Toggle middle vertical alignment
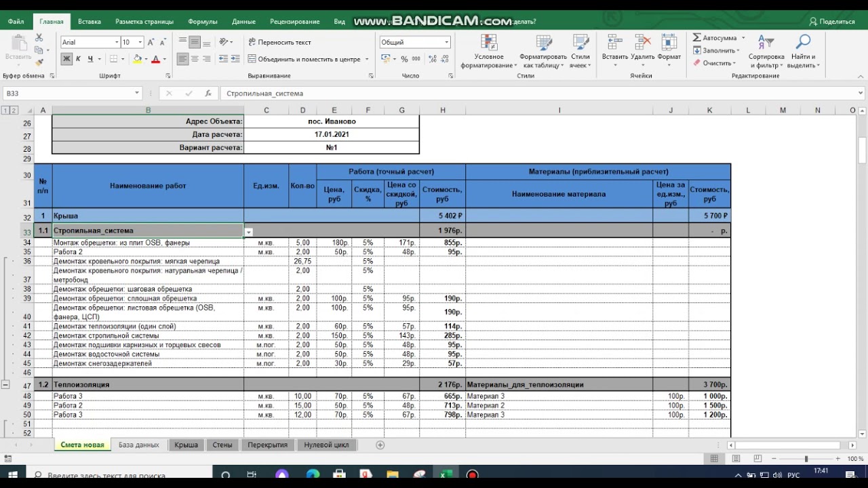The image size is (868, 488). 195,42
